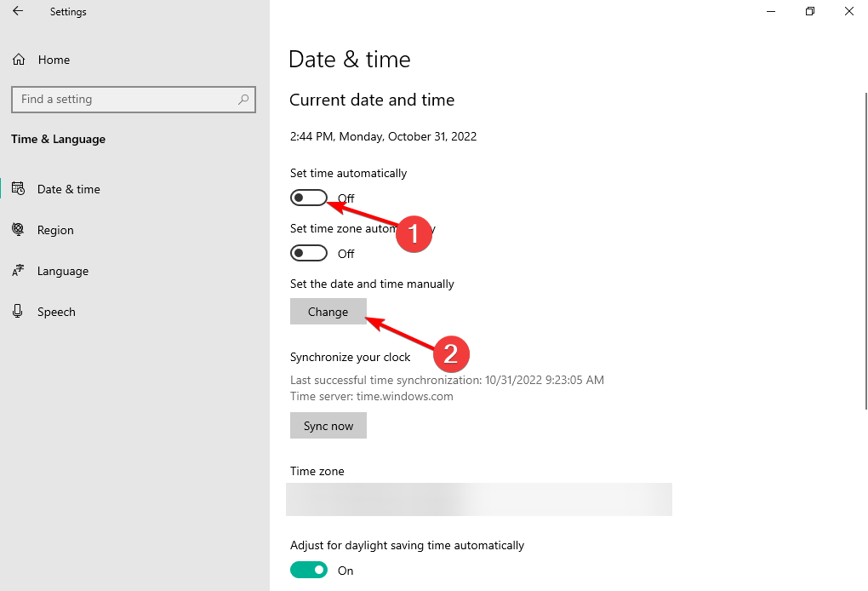Go to Home settings

click(x=54, y=60)
